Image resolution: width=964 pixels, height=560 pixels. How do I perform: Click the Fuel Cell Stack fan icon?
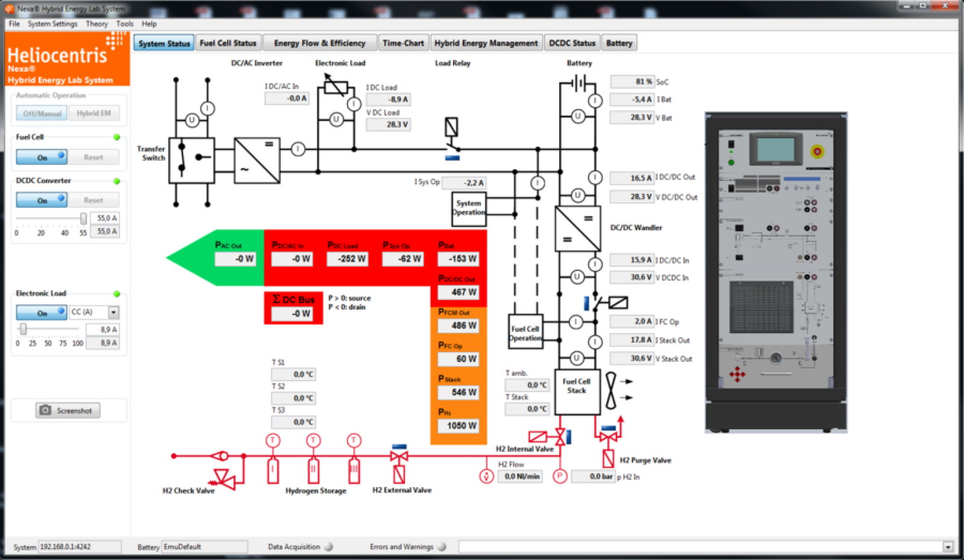coord(611,390)
